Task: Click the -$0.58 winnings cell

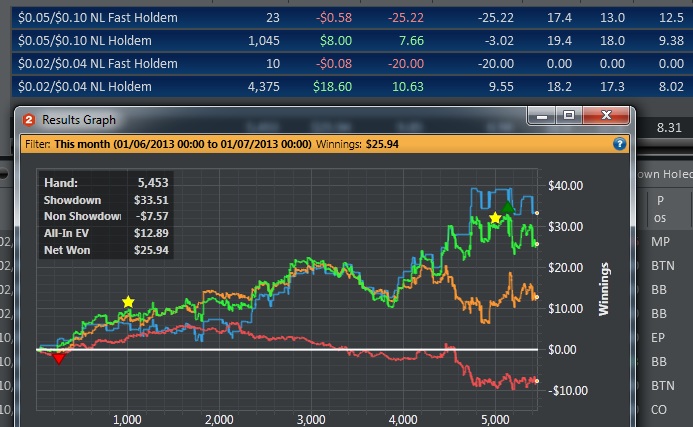Action: (334, 18)
